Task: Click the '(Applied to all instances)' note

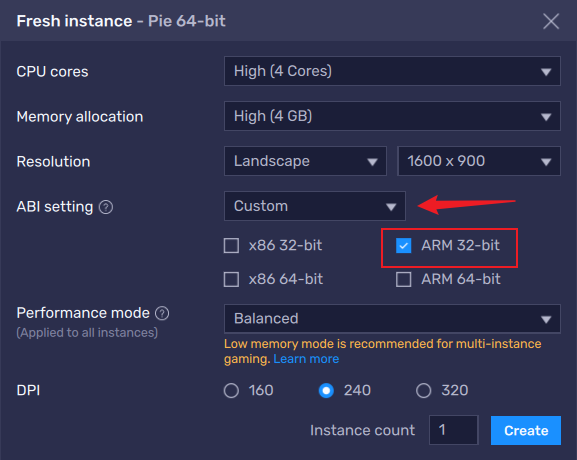Action: pyautogui.click(x=87, y=333)
